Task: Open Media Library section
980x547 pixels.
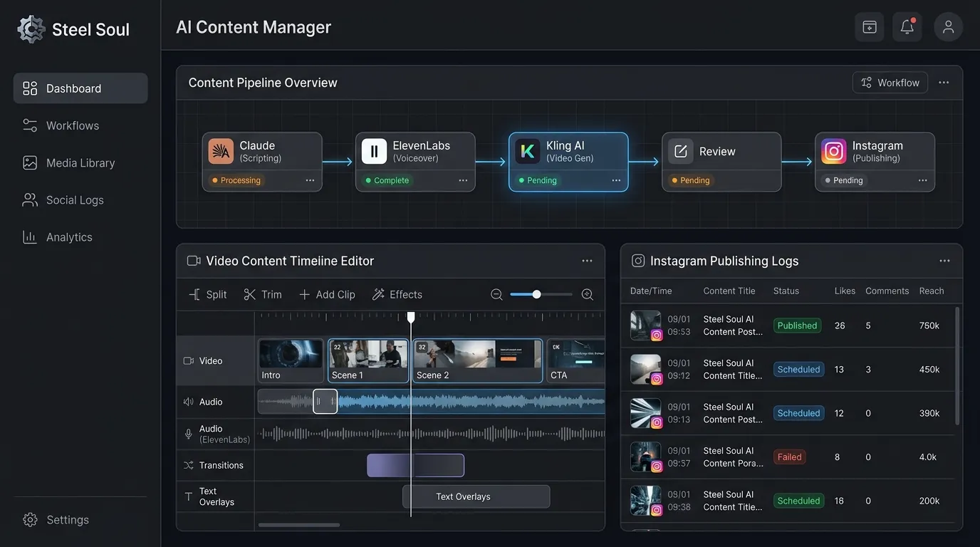Action: pos(80,162)
